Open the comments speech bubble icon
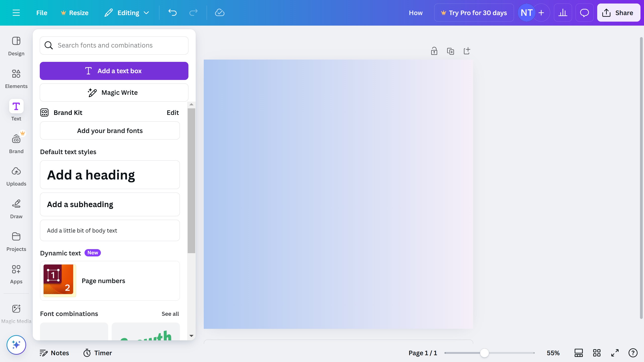Image resolution: width=644 pixels, height=362 pixels. pos(584,13)
